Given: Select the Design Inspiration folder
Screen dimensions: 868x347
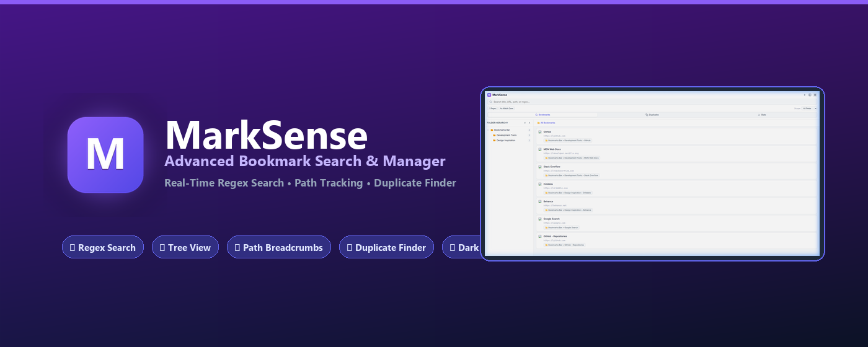Looking at the screenshot, I should (512, 141).
